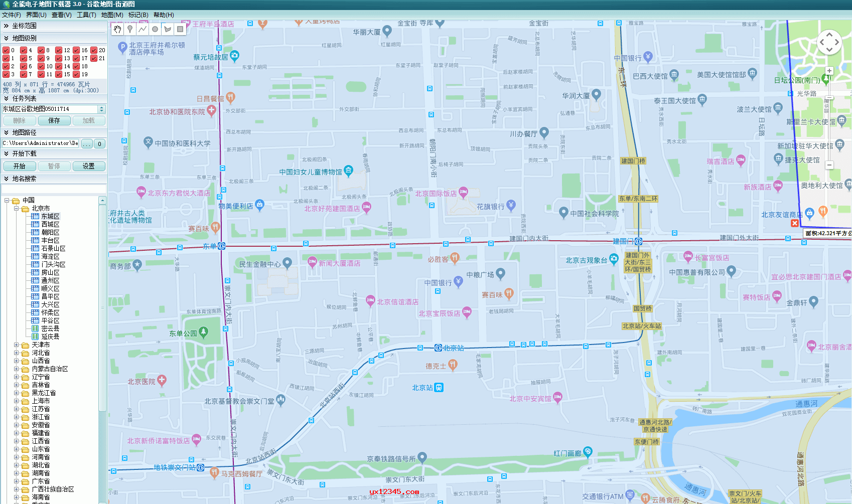Collapse the 北京市 tree node
The height and width of the screenshot is (504, 852).
16,208
